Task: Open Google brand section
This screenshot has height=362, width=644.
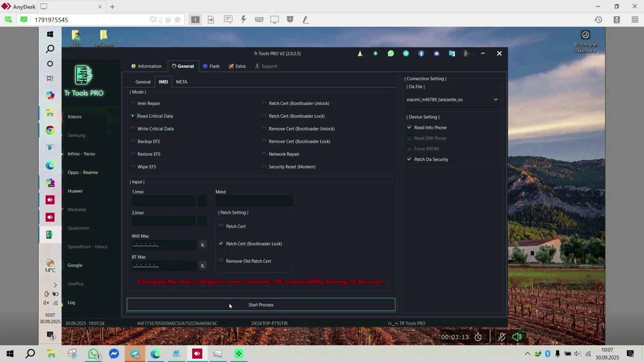Action: coord(75,265)
